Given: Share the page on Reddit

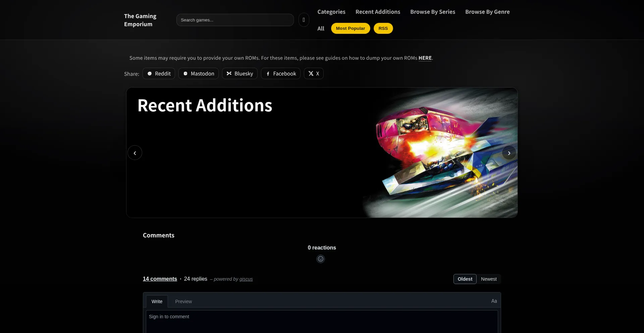Looking at the screenshot, I should click(159, 73).
